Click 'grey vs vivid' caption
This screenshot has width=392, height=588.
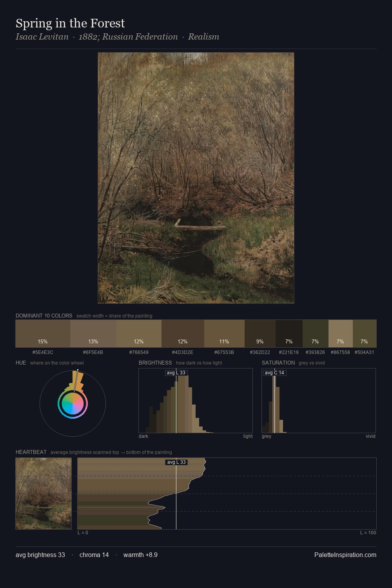(312, 363)
